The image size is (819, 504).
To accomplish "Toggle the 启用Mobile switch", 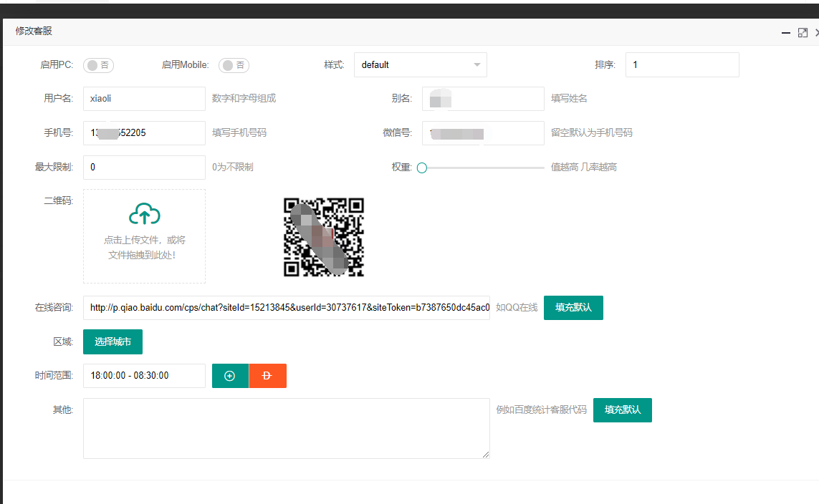I will [x=234, y=65].
